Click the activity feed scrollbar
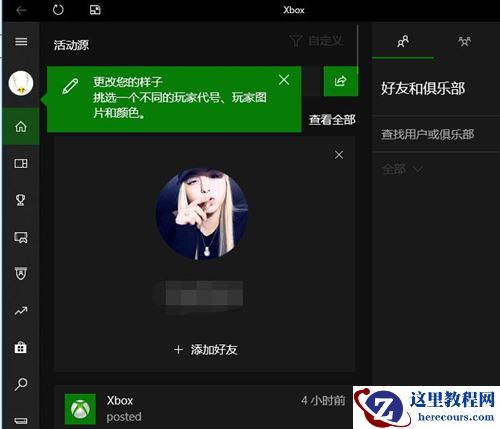500x429 pixels. click(358, 49)
